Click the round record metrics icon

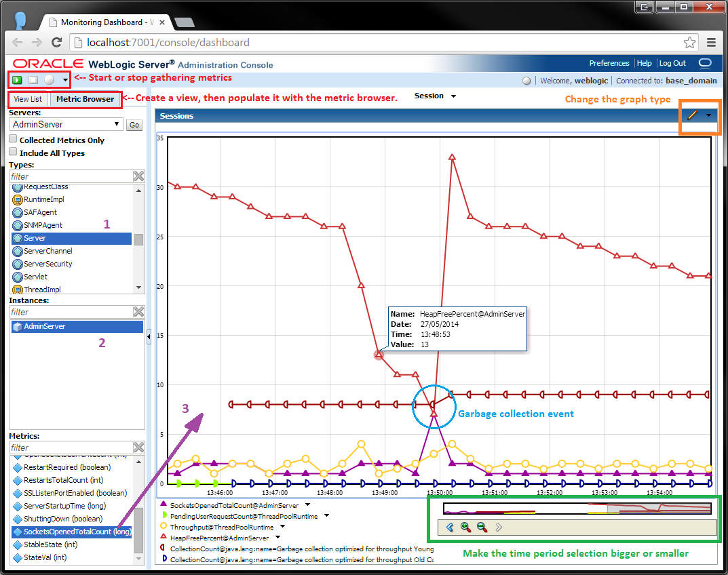click(50, 80)
